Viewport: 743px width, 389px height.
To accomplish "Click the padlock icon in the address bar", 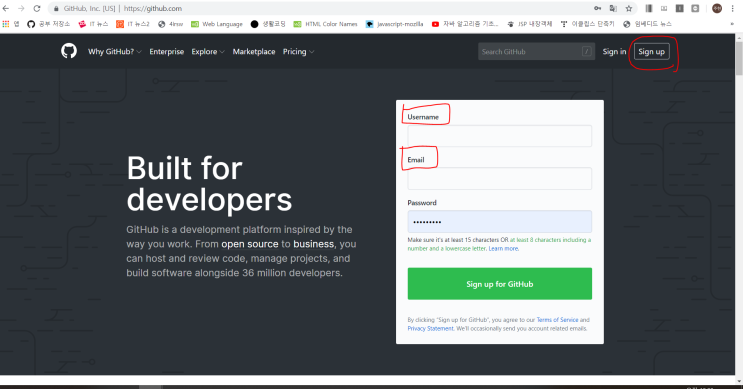I will [x=56, y=9].
